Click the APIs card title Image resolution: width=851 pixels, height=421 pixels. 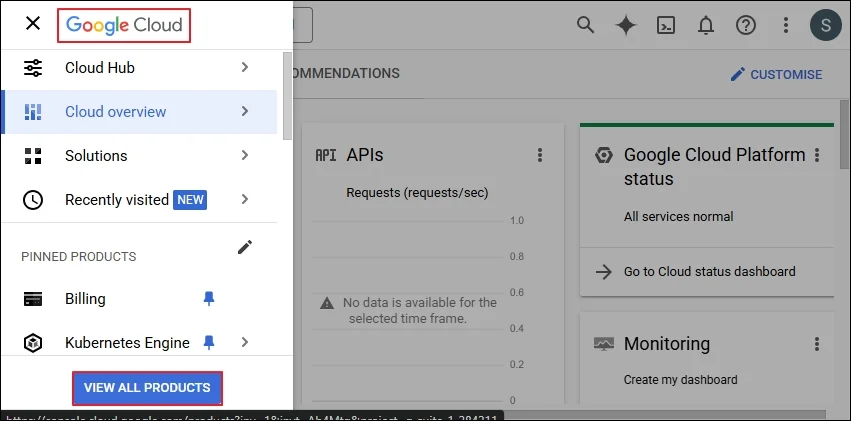pos(365,155)
